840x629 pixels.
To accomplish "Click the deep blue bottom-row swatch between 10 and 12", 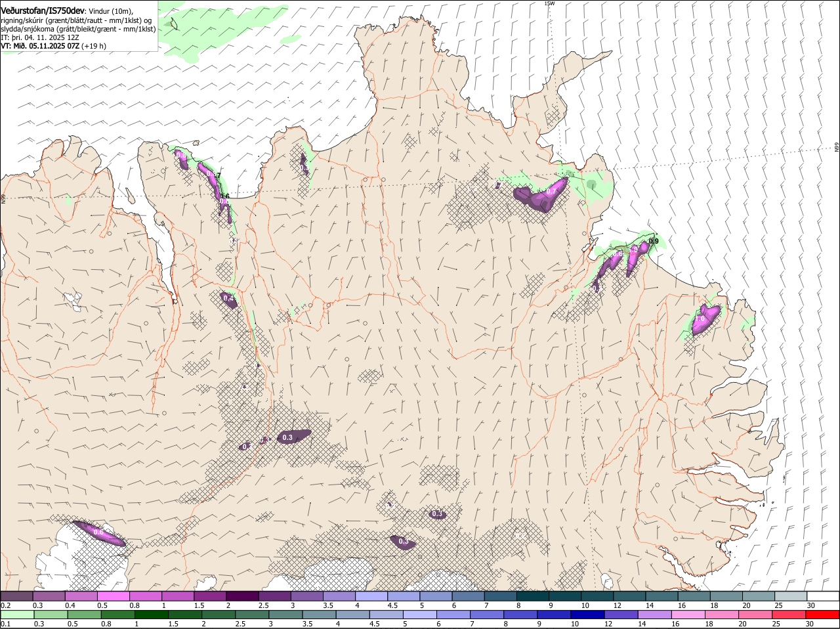I will click(588, 615).
